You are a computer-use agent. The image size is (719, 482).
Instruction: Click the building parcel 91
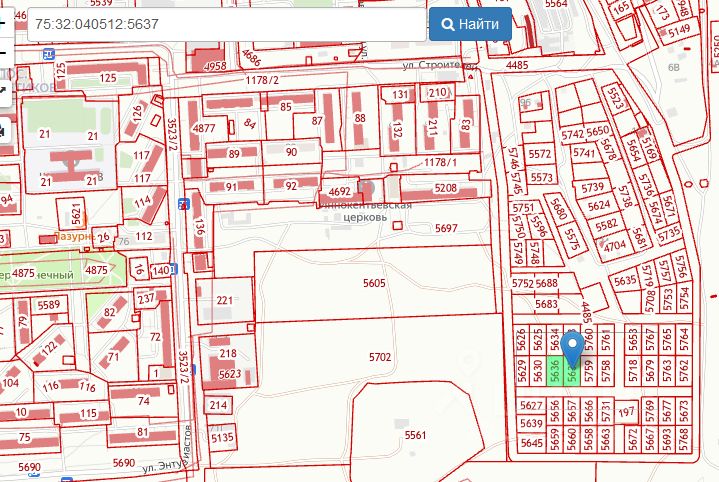tap(232, 187)
